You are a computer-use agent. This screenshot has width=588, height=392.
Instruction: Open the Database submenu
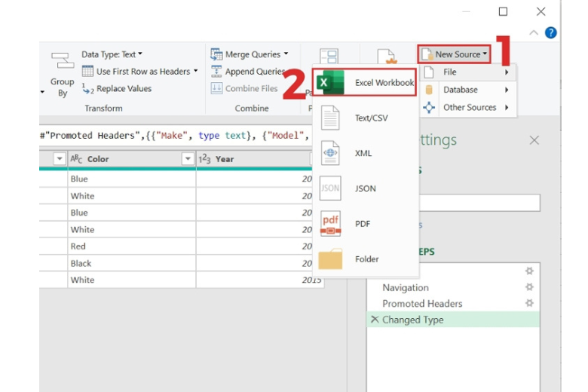click(467, 90)
